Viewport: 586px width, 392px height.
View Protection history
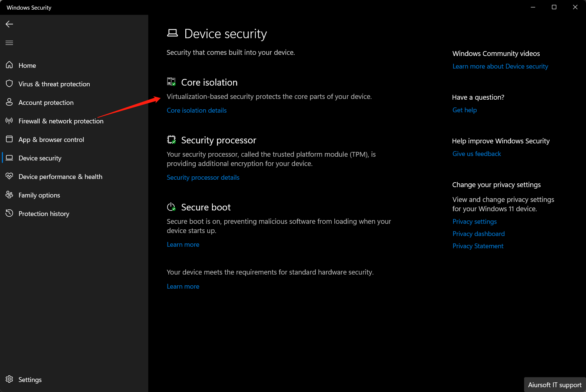pos(44,214)
